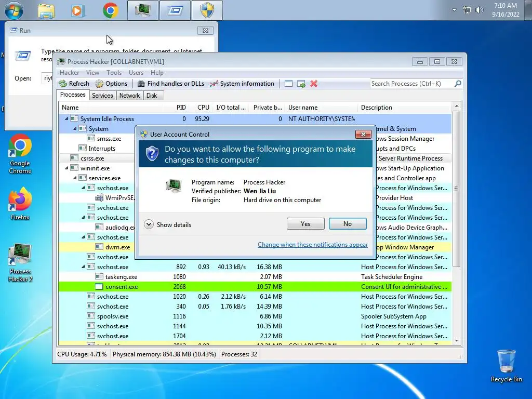Collapse the wininit.exe tree node
532x399 pixels.
pyautogui.click(x=66, y=168)
